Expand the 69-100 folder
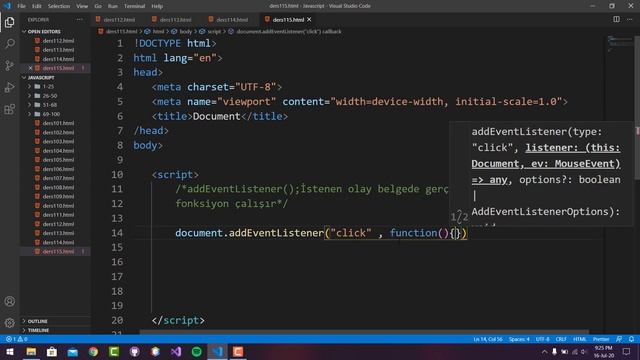Viewport: 640px width, 360px height. [51, 114]
